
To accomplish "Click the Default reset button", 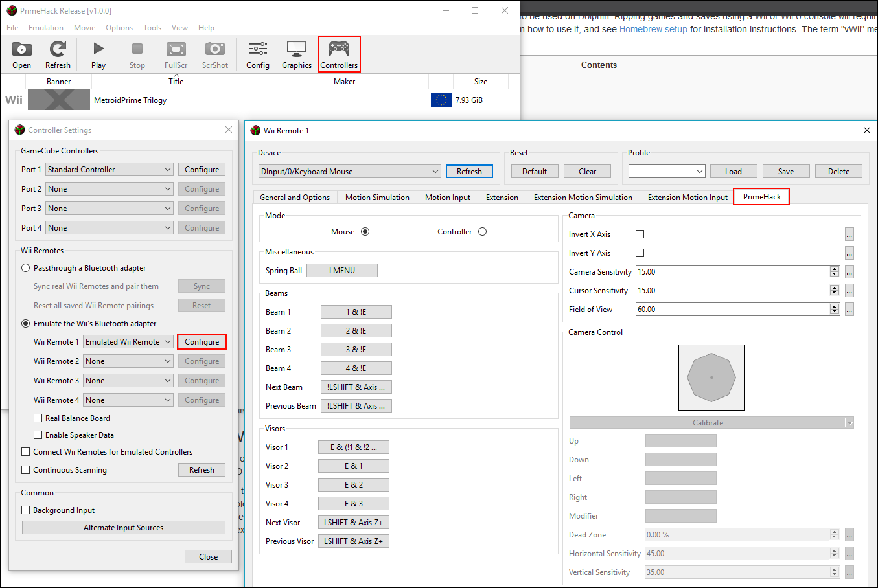I will (x=535, y=172).
